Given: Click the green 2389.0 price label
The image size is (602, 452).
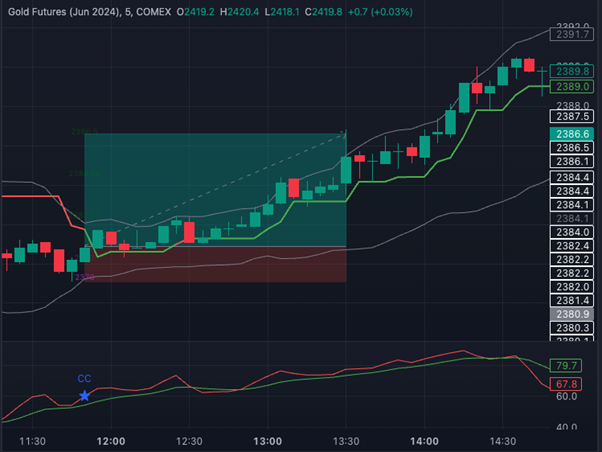Looking at the screenshot, I should point(572,88).
